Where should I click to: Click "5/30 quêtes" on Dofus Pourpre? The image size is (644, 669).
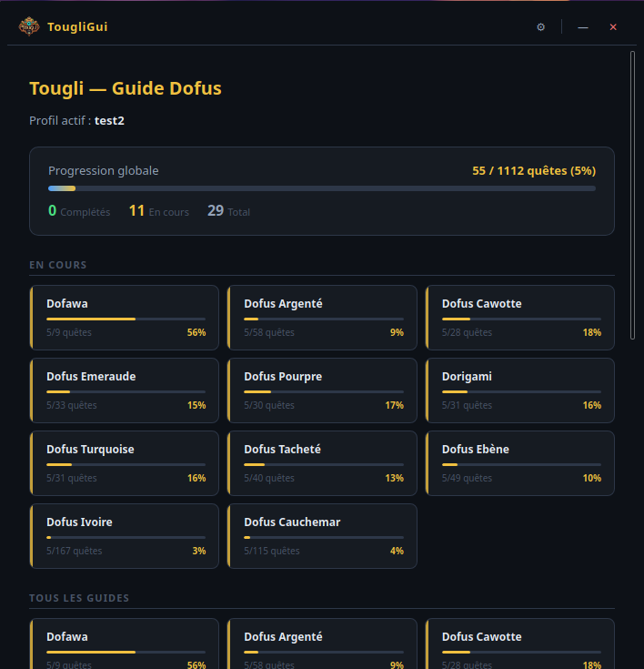269,405
